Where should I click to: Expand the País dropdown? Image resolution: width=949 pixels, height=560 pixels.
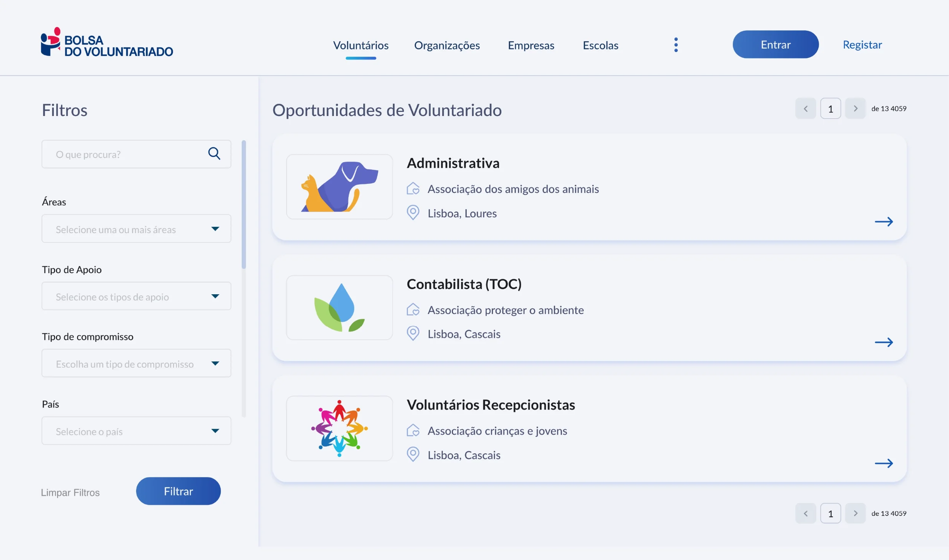(136, 431)
